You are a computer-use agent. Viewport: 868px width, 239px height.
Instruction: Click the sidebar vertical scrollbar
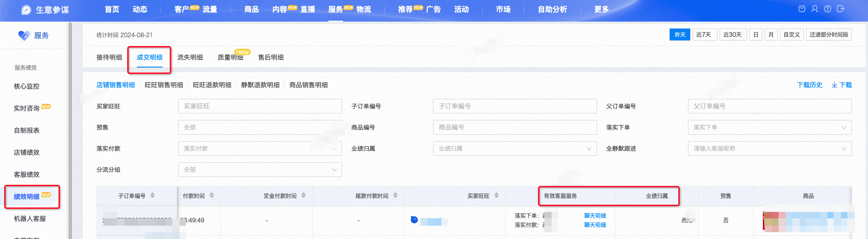click(70, 130)
